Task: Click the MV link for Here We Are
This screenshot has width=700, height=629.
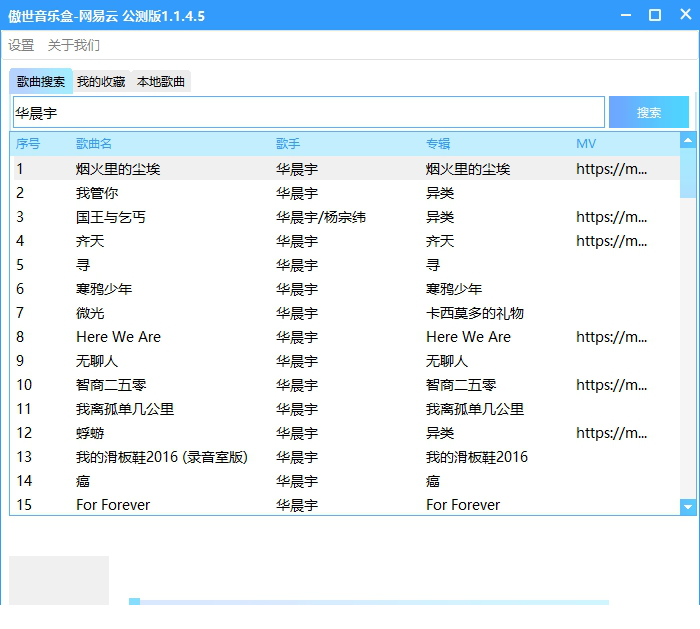Action: (x=612, y=337)
